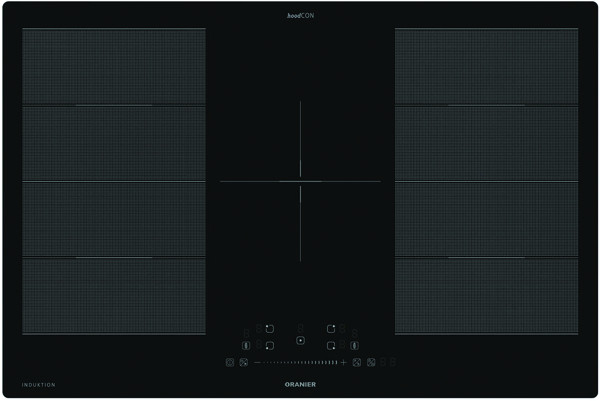Click the hoodCON logo at top

[300, 14]
